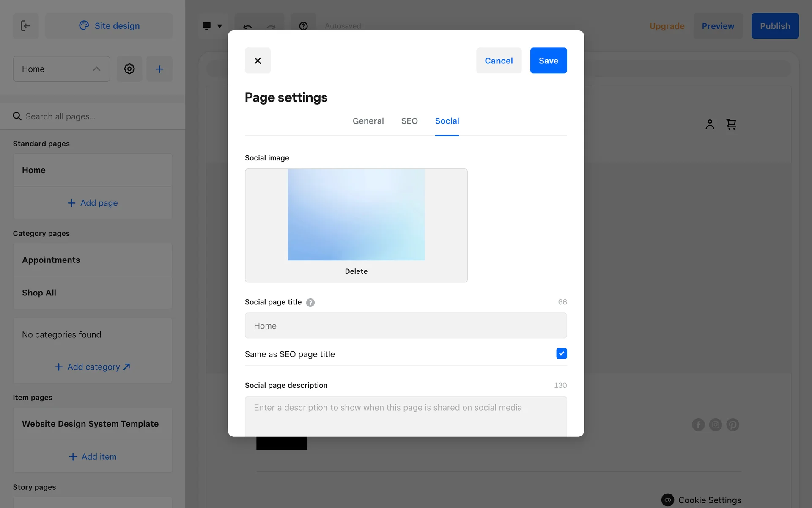
Task: Click the Cancel button
Action: [x=499, y=61]
